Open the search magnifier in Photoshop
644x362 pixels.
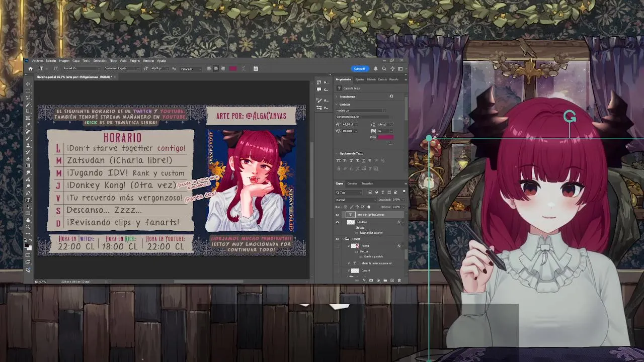coord(384,69)
